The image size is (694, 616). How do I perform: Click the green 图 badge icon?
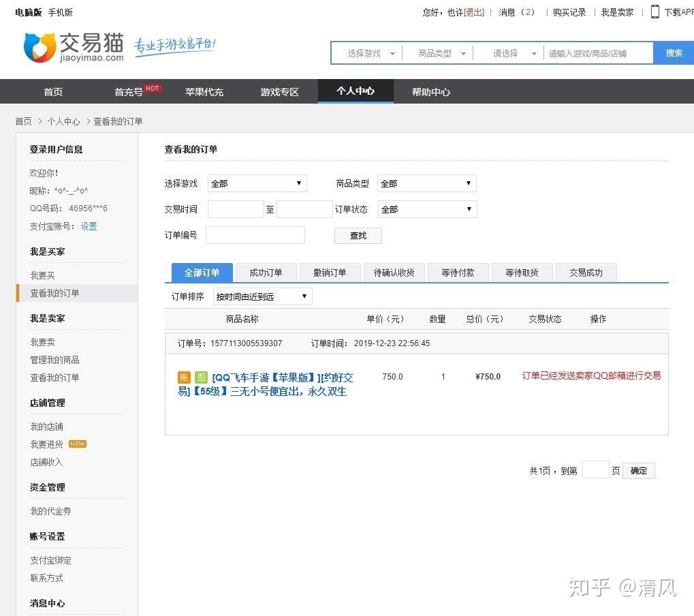(202, 378)
